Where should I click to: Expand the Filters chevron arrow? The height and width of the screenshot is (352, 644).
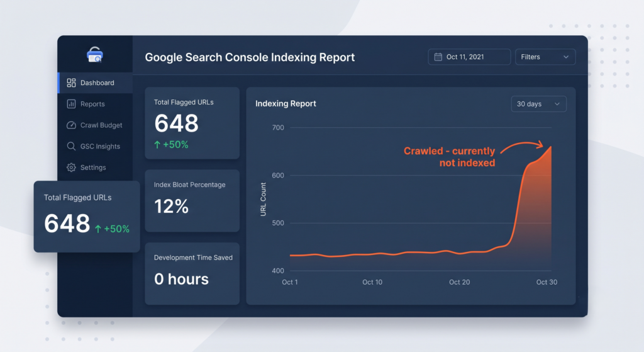point(566,57)
